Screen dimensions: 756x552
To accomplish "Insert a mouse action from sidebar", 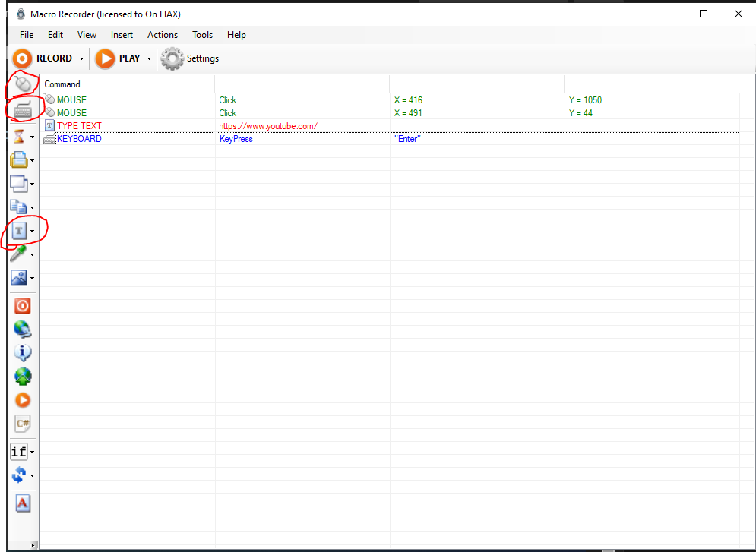I will [x=22, y=85].
